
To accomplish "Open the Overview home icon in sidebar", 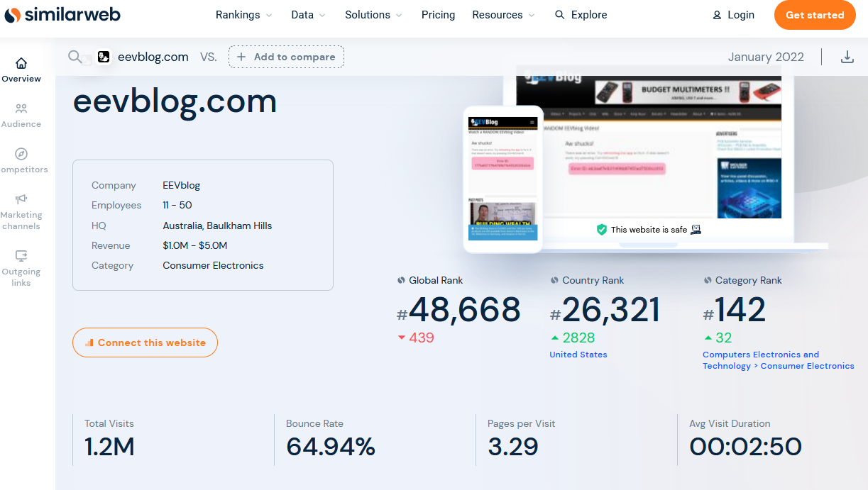I will [21, 63].
